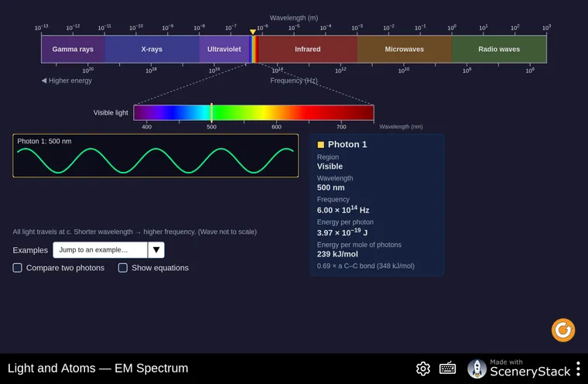
Task: Click the violet region of the visible light bar
Action: point(148,112)
